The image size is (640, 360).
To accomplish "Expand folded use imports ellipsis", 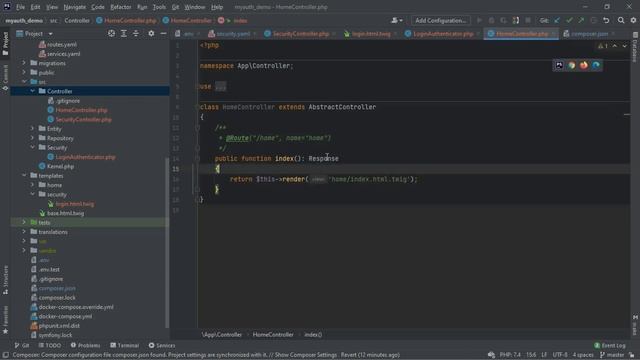I will (220, 87).
